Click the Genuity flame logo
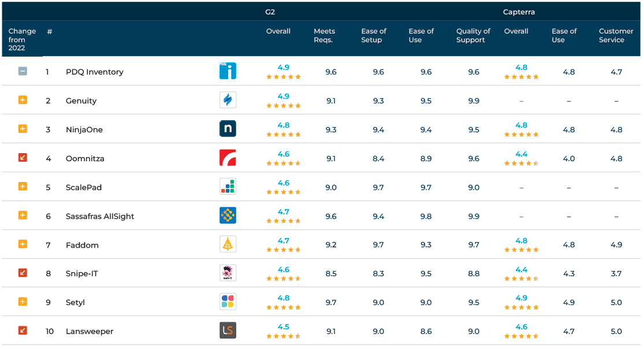 pyautogui.click(x=228, y=100)
